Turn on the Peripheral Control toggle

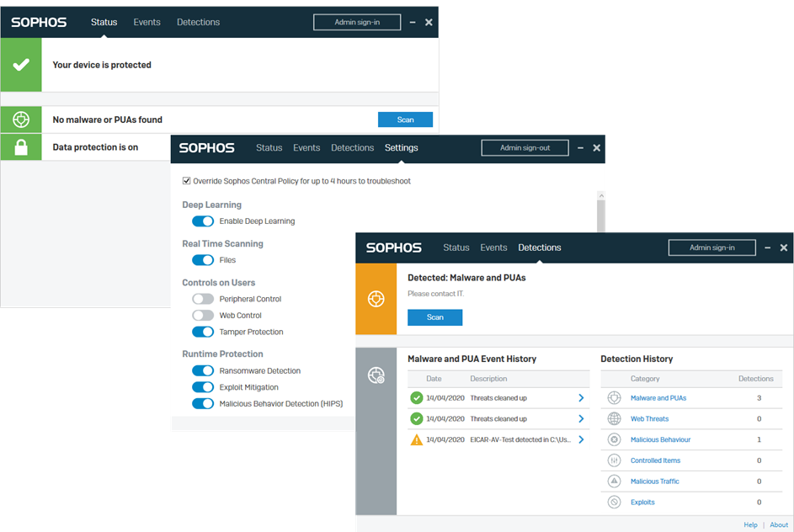(x=203, y=299)
